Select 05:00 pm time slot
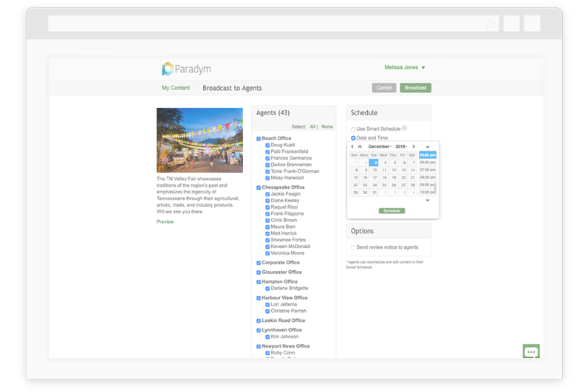Image resolution: width=588 pixels, height=392 pixels. (x=428, y=155)
